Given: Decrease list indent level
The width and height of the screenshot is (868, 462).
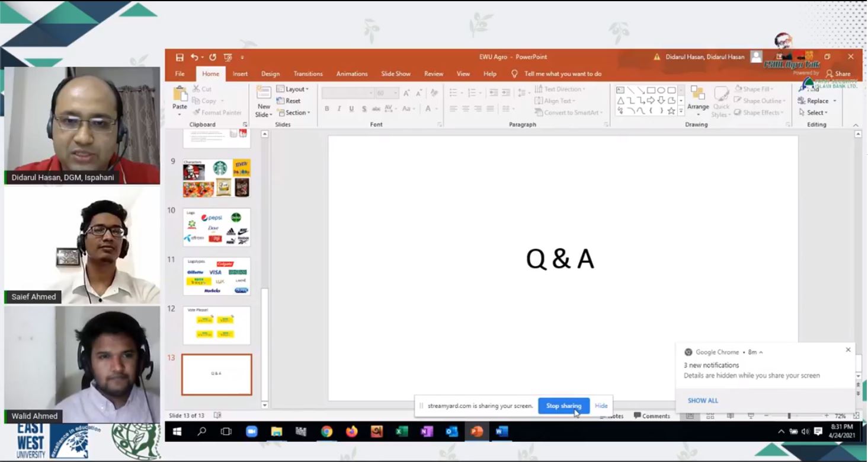Looking at the screenshot, I should (494, 93).
